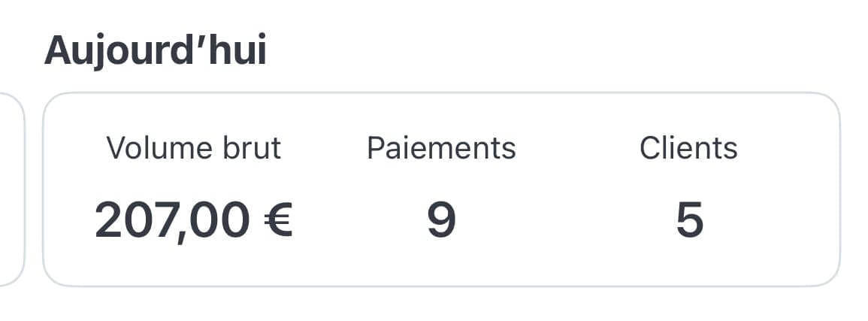Image resolution: width=868 pixels, height=321 pixels.
Task: Click the partially visible card at left edge
Action: (x=11, y=189)
